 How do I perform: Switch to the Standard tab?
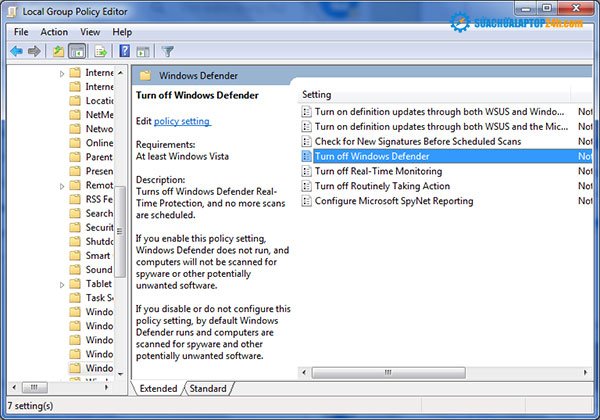tap(208, 389)
